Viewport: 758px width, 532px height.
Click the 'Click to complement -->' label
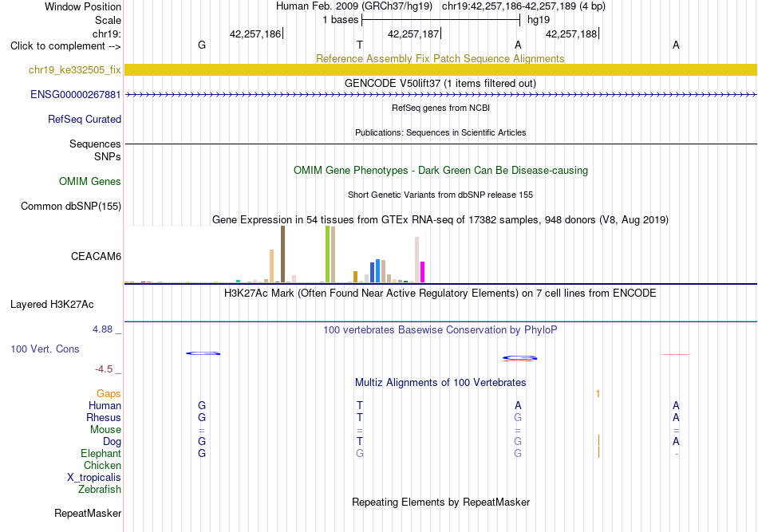click(65, 46)
